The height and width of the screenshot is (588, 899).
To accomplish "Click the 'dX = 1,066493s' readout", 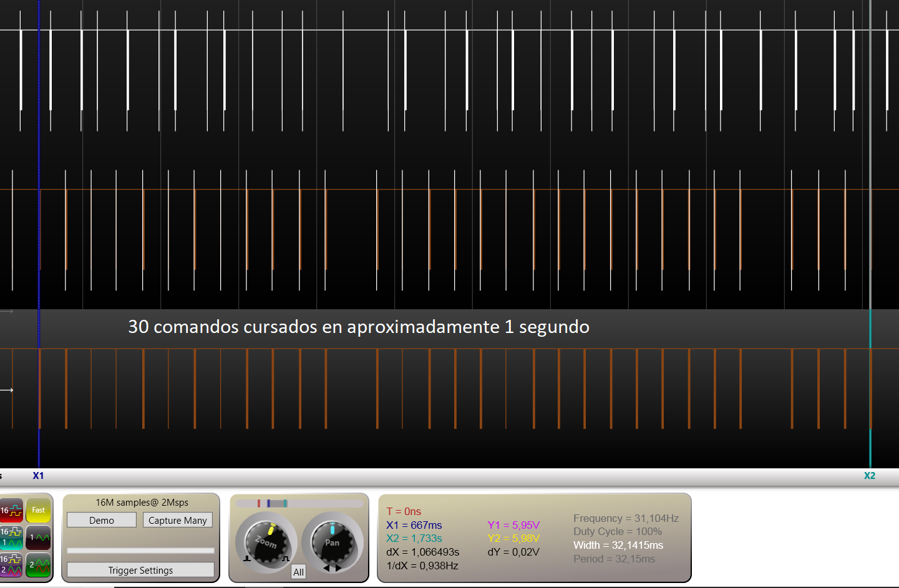I will (423, 552).
